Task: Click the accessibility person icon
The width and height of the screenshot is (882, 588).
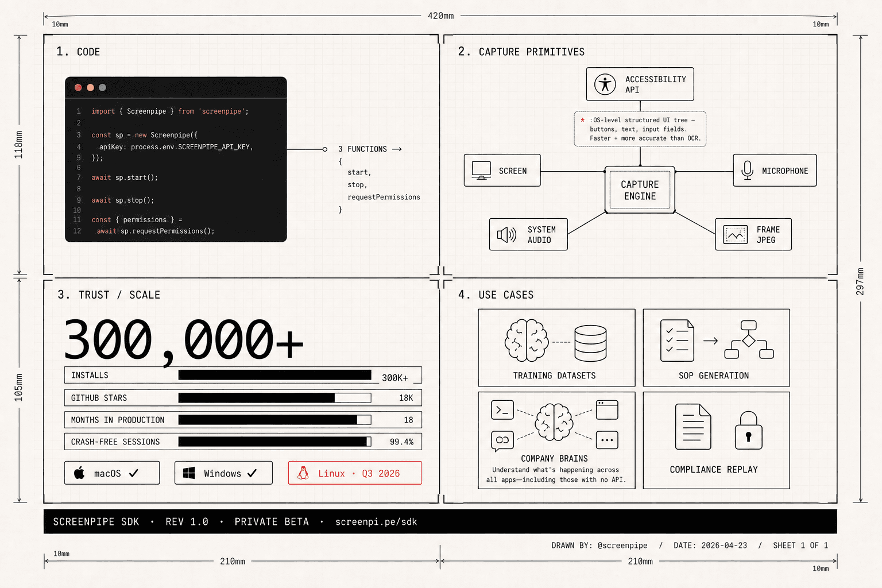Action: coord(605,84)
